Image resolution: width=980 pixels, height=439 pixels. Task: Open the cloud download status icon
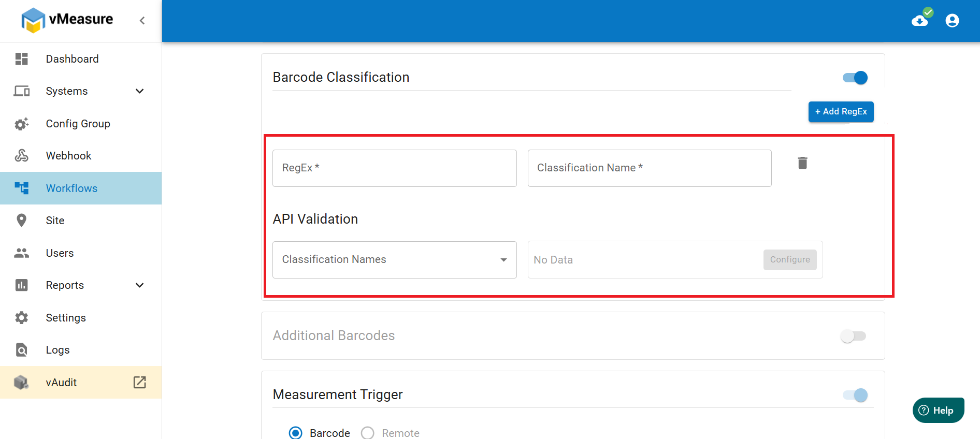point(921,18)
